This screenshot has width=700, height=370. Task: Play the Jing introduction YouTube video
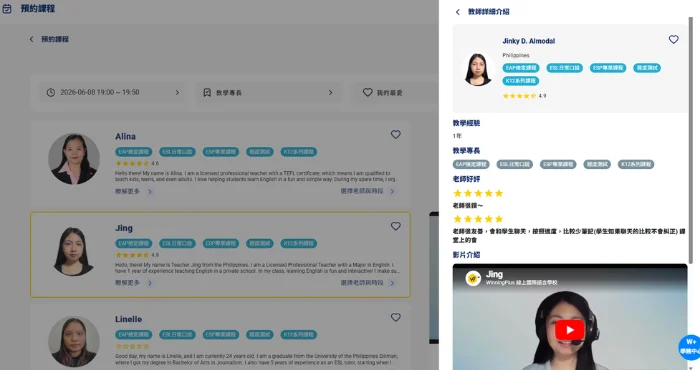[x=569, y=330]
